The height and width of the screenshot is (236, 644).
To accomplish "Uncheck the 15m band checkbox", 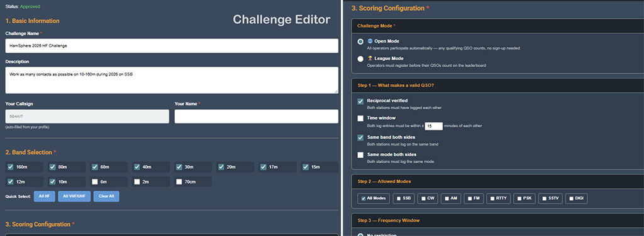I will click(x=306, y=167).
